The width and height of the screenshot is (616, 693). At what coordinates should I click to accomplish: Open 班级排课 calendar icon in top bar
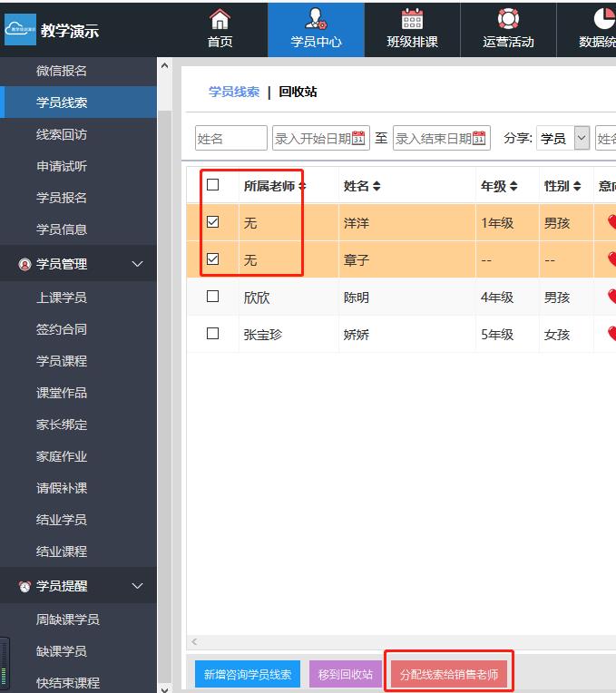point(412,19)
